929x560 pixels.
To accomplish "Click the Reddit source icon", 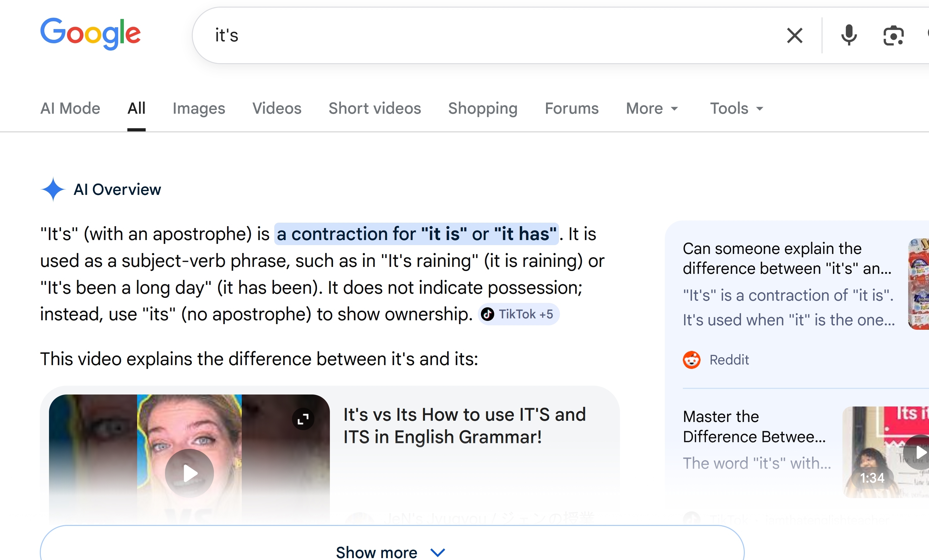I will point(691,360).
